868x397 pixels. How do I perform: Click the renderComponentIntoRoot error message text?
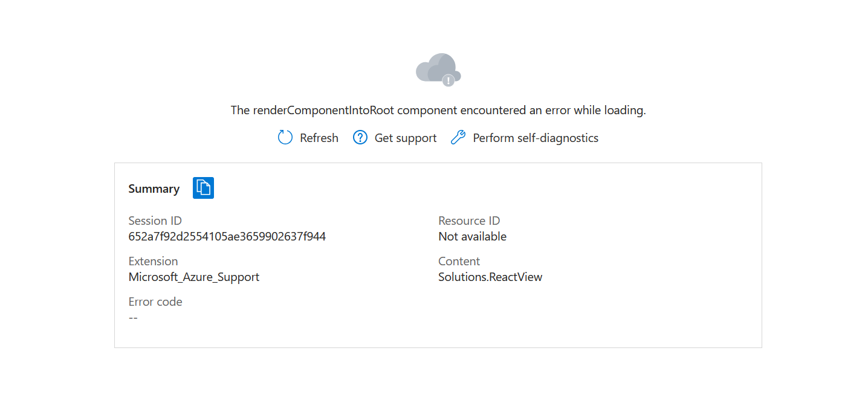(x=438, y=110)
